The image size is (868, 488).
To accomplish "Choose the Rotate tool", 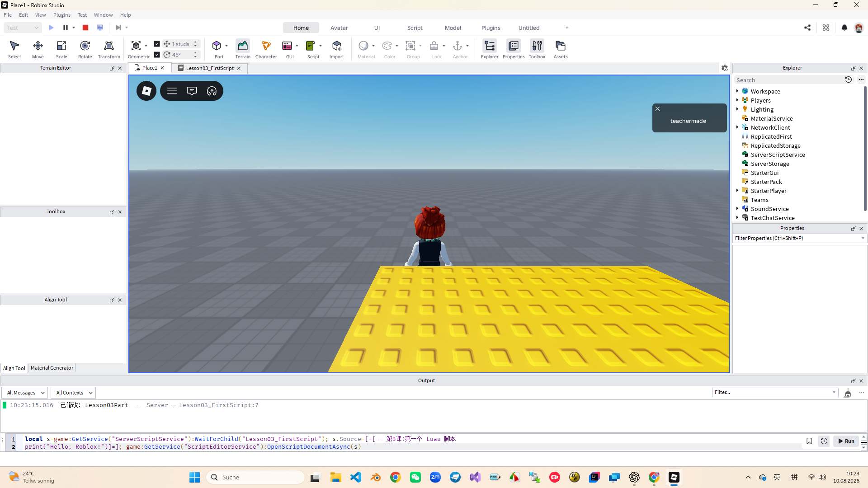I will [85, 49].
